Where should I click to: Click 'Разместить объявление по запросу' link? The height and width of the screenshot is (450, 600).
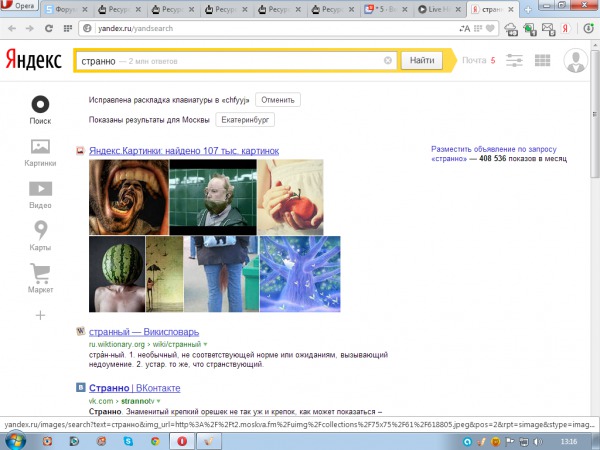point(494,149)
